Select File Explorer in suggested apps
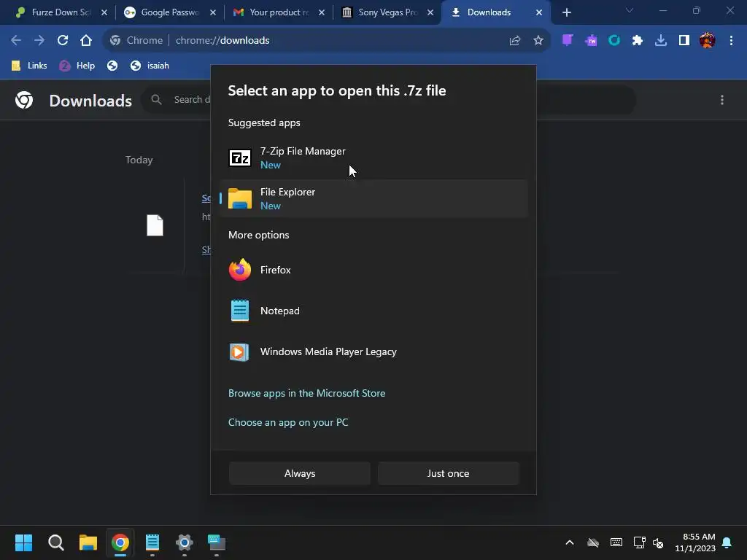This screenshot has width=747, height=560. click(373, 198)
